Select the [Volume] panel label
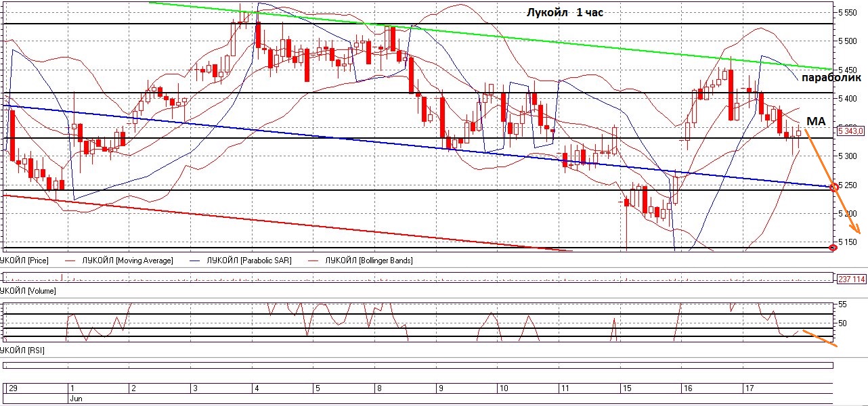Screen dimensions: 868x406 pos(28,291)
